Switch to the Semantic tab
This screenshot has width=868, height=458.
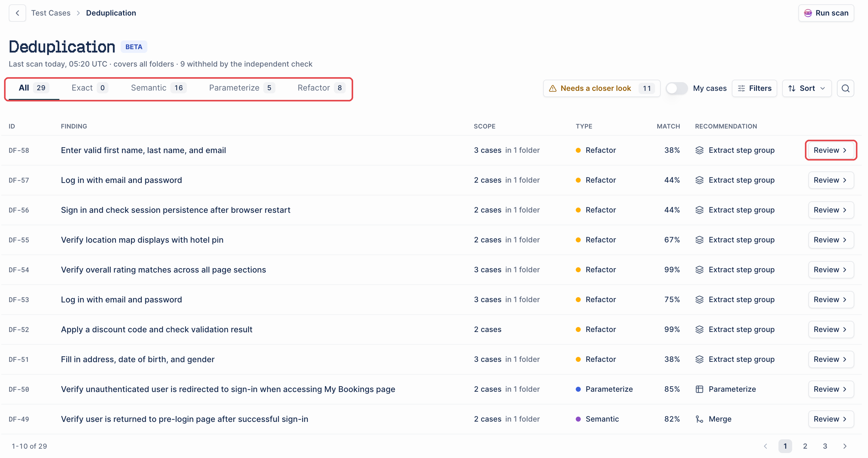tap(158, 88)
